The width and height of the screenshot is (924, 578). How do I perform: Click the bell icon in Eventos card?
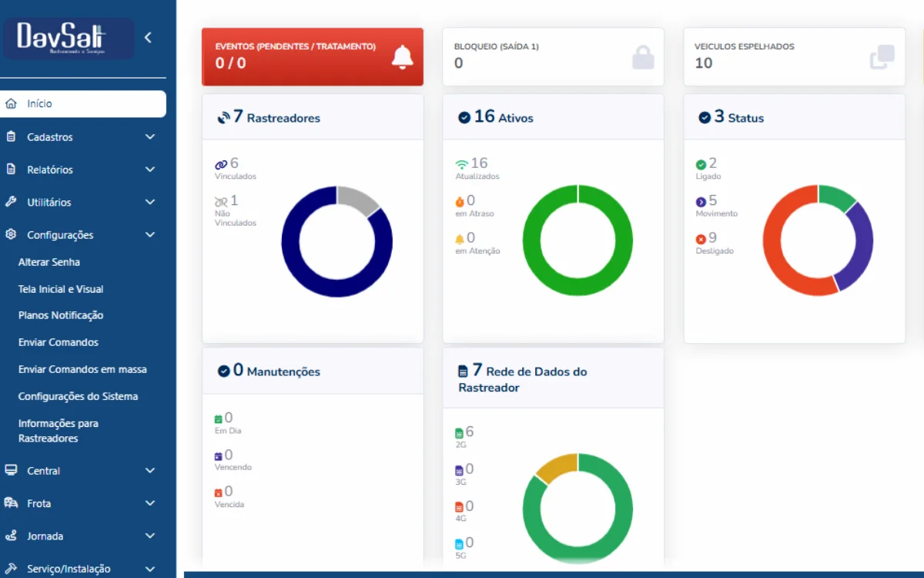pyautogui.click(x=402, y=57)
